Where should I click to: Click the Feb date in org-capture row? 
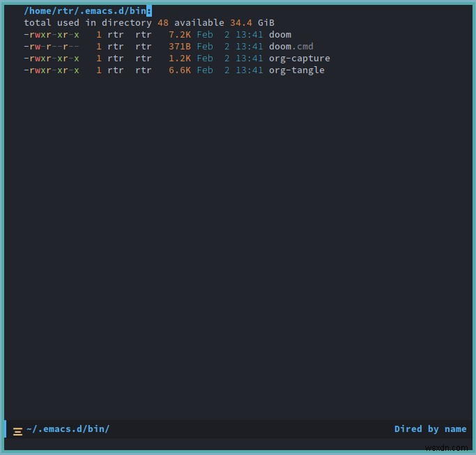[x=205, y=59]
